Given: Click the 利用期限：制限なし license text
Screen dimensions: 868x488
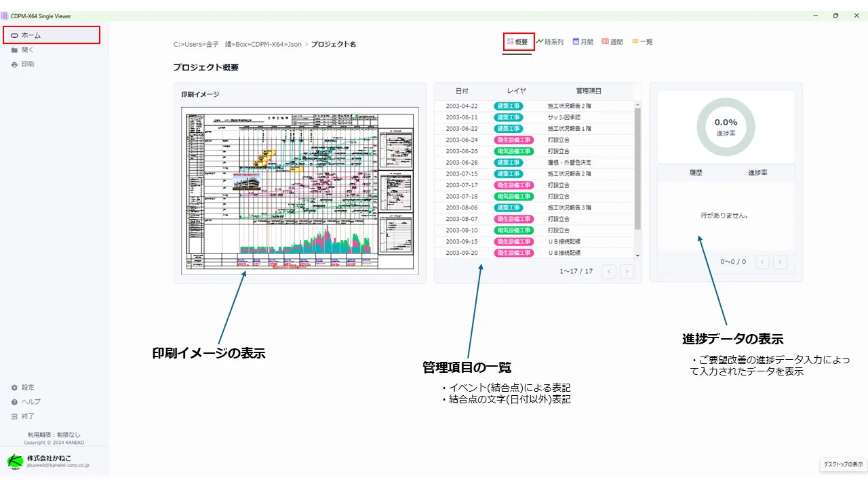Looking at the screenshot, I should 54,434.
